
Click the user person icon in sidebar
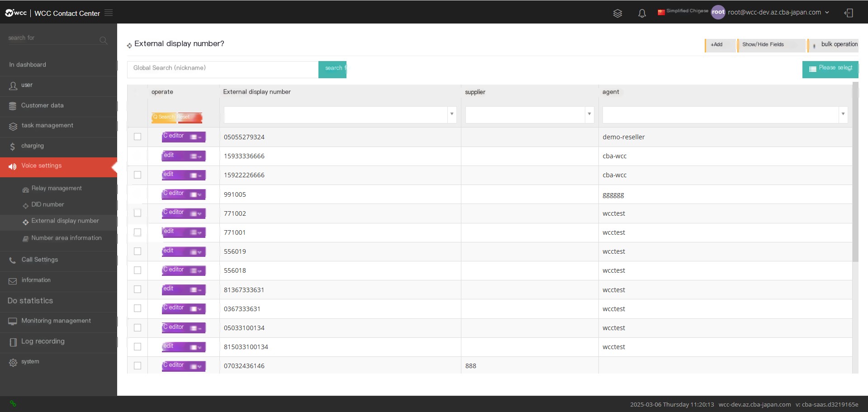click(13, 85)
